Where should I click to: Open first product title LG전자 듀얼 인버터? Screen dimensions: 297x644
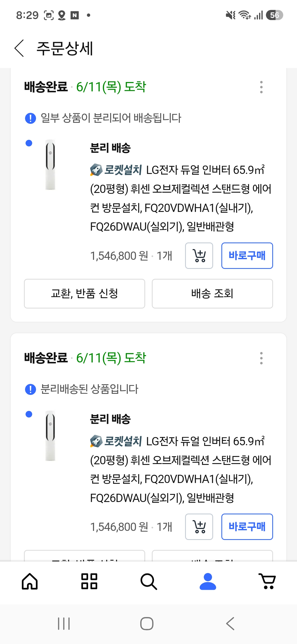click(x=181, y=198)
